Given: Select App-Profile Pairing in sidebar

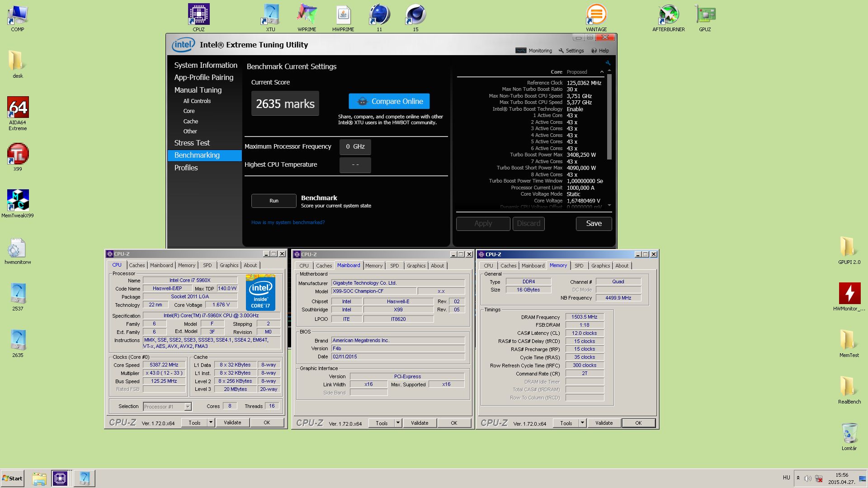Looking at the screenshot, I should click(x=204, y=77).
